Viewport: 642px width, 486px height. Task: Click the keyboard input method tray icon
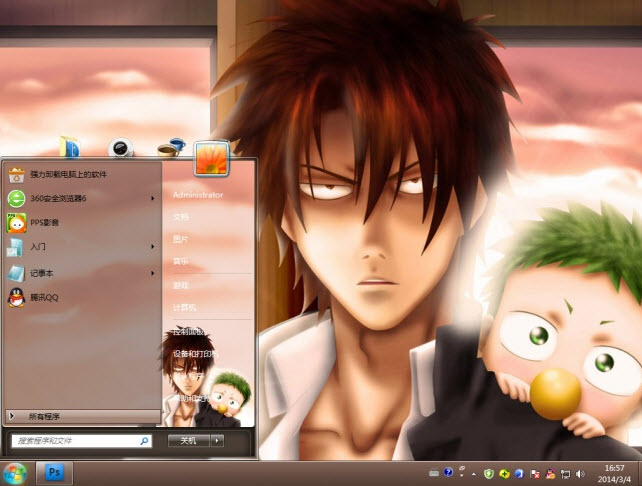tap(434, 473)
